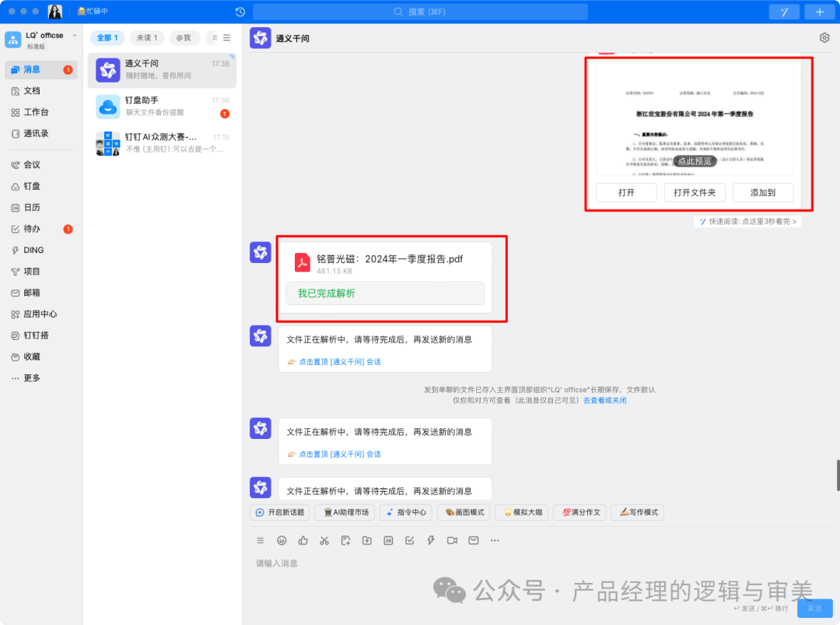The height and width of the screenshot is (625, 840).
Task: Open 铭普光磁 2024年一季度报告.pdf file
Action: 385,262
